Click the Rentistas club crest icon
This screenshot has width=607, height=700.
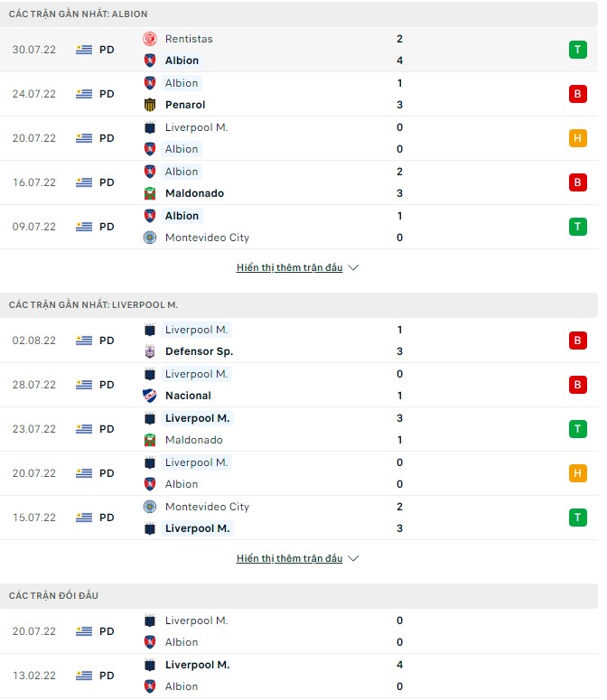[x=150, y=39]
